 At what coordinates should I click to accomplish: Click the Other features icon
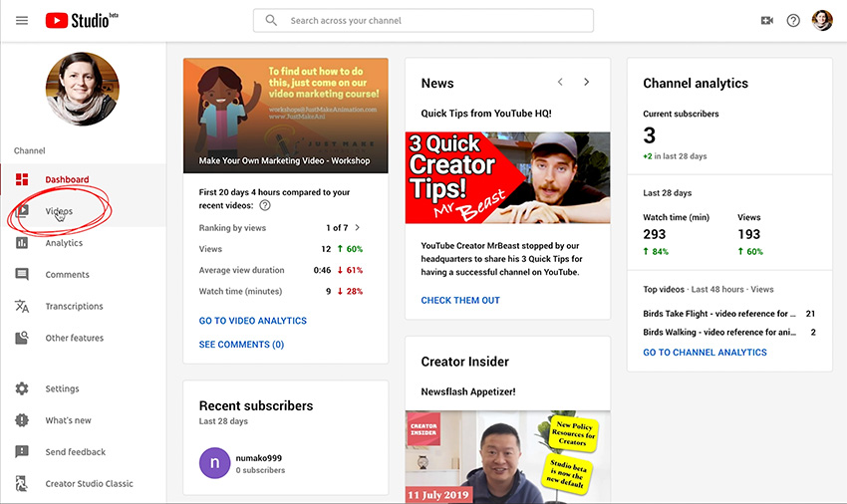tap(22, 338)
